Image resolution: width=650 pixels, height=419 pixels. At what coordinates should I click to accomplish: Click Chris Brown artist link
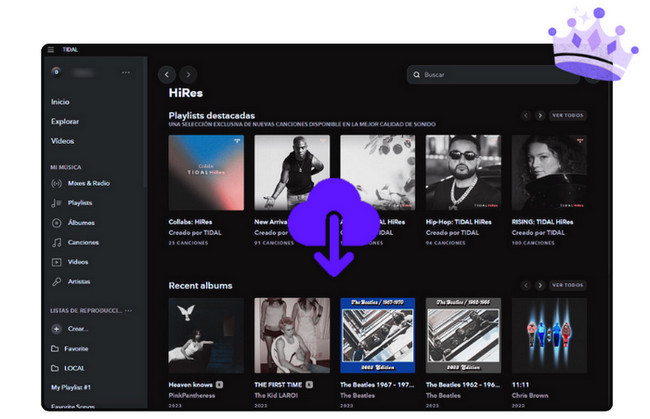click(x=530, y=395)
